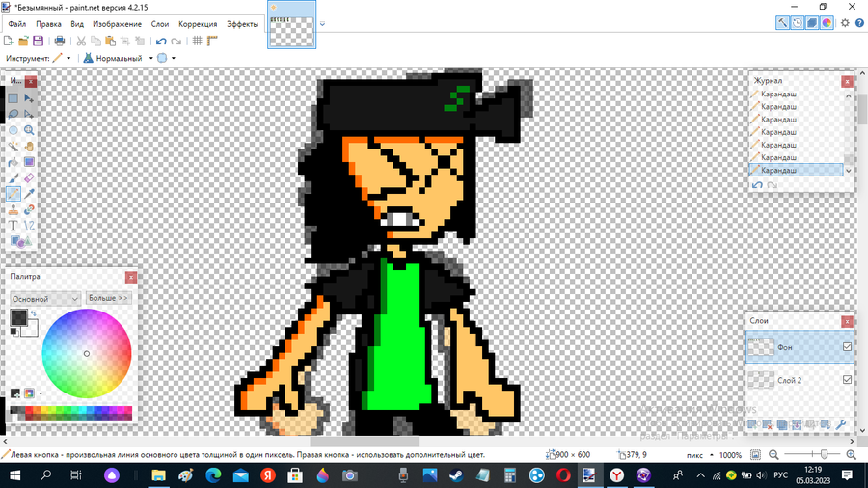Image resolution: width=868 pixels, height=488 pixels.
Task: Toggle History window button top right
Action: pos(798,23)
